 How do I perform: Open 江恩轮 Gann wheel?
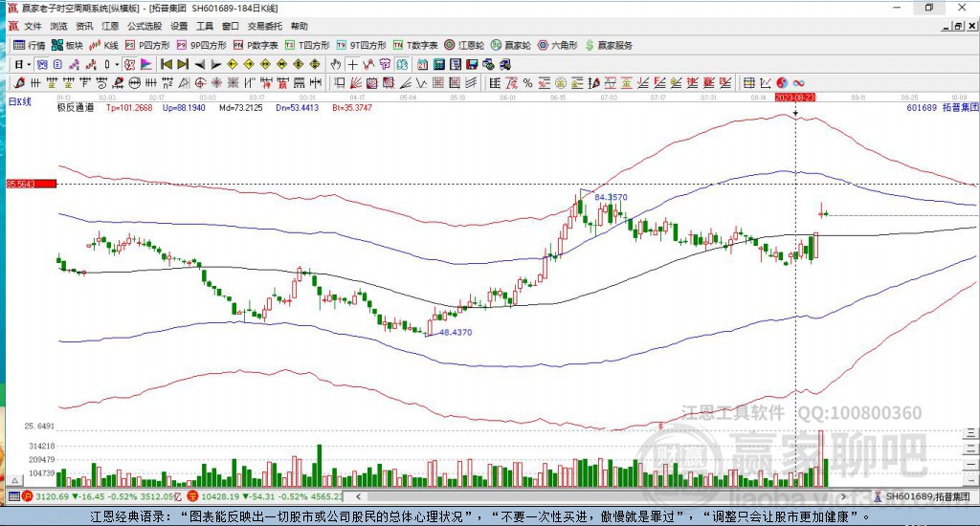(464, 45)
